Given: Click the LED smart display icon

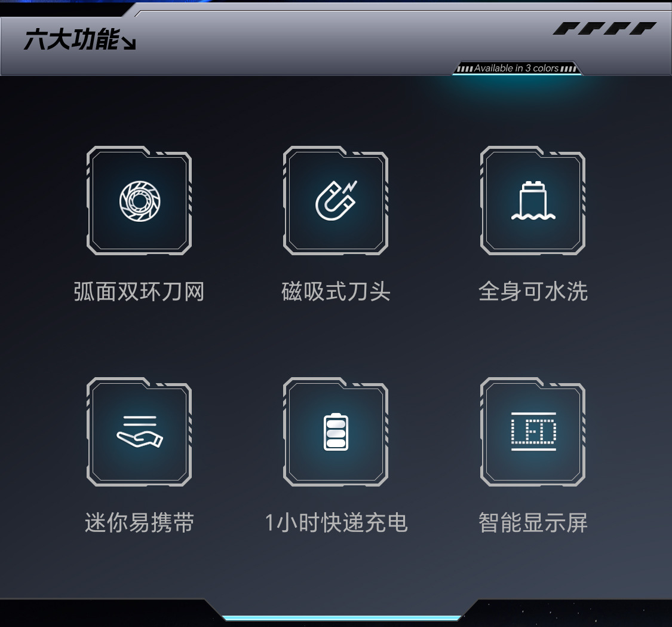Looking at the screenshot, I should coord(533,432).
